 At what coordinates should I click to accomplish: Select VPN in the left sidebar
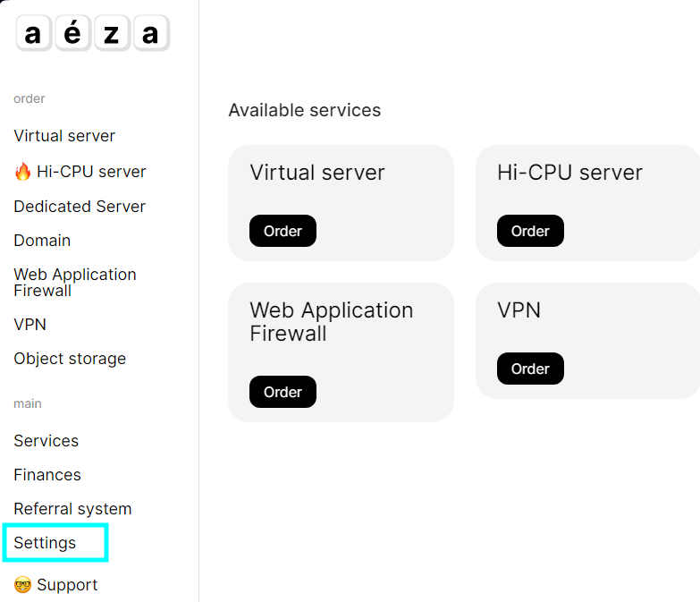(30, 325)
